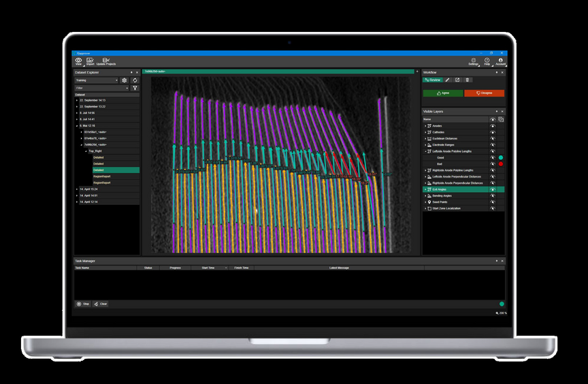Open the View menu in top toolbar
Screen dimensions: 588x384
(x=78, y=61)
